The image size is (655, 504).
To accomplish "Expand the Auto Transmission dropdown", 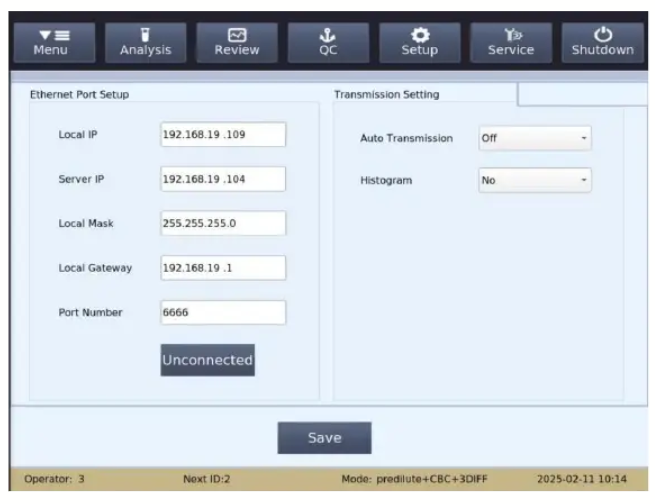I will pos(535,138).
